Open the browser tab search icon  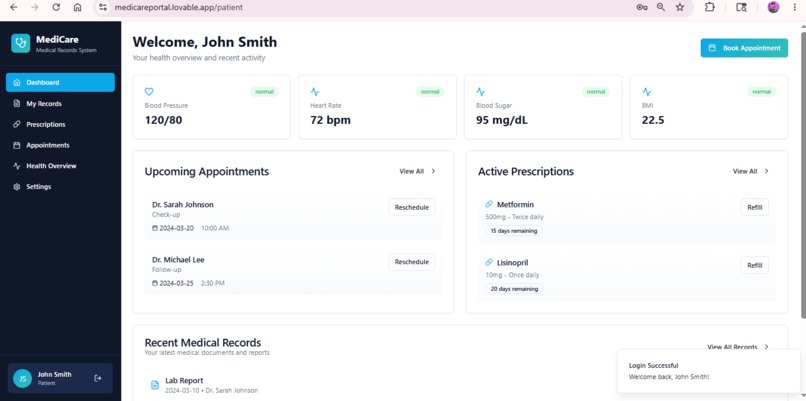[x=741, y=7]
